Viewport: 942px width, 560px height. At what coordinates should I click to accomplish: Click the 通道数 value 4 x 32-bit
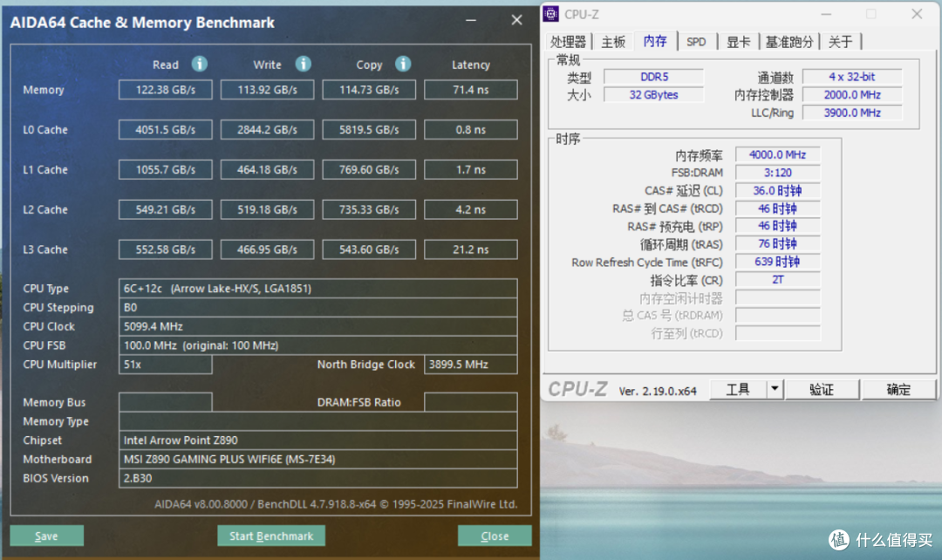tap(852, 77)
